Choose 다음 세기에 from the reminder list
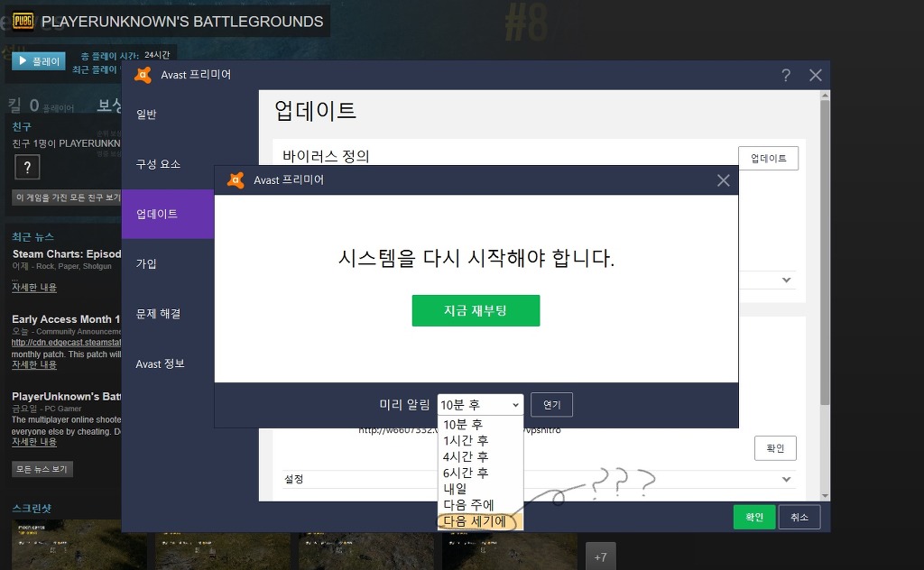Screen dimensions: 924x570 pyautogui.click(x=480, y=521)
